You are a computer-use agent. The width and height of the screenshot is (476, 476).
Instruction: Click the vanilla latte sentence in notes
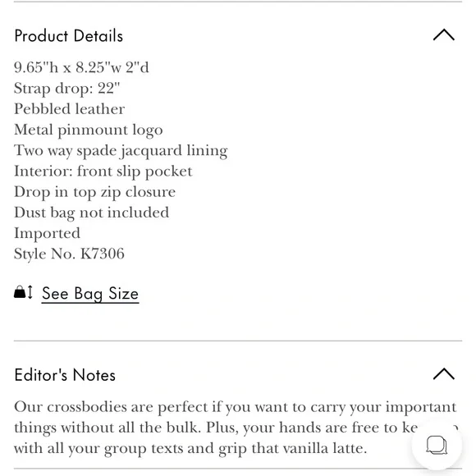(190, 448)
